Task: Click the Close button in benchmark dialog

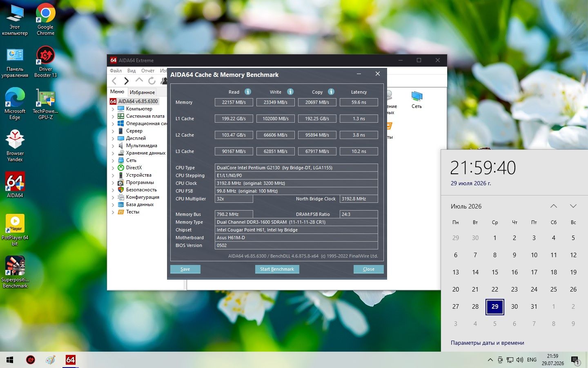Action: pyautogui.click(x=369, y=269)
